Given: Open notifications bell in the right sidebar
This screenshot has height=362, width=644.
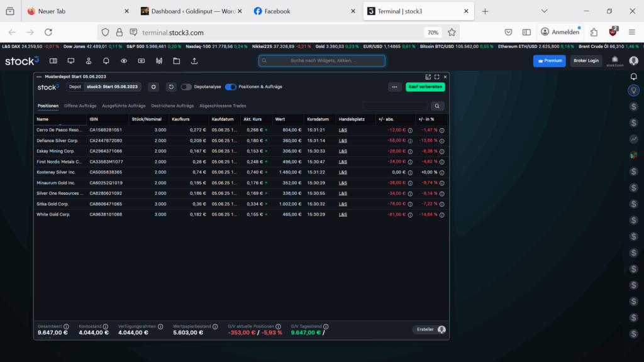Looking at the screenshot, I should click(x=634, y=77).
